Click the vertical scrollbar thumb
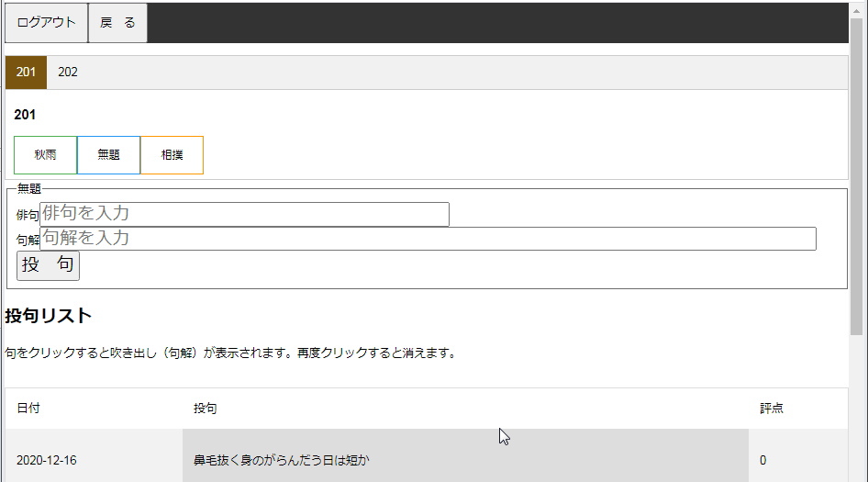This screenshot has width=868, height=482. point(858,174)
